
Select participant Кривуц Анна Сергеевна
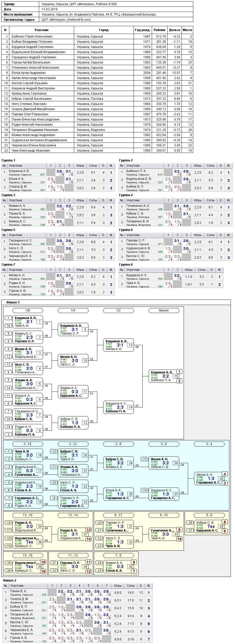[x=29, y=94]
